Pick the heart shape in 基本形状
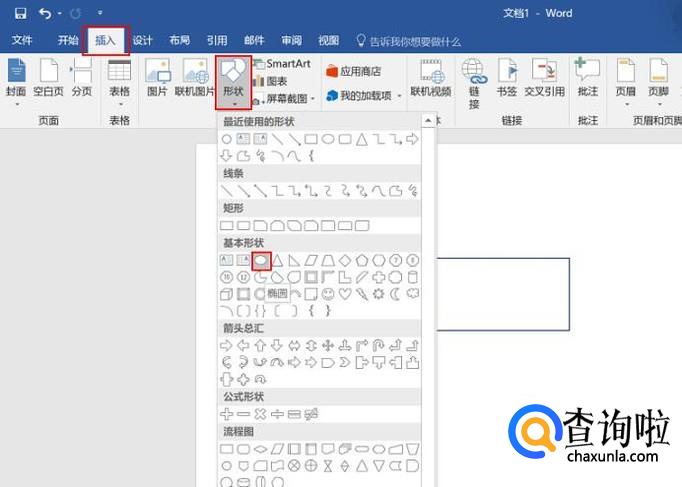The height and width of the screenshot is (487, 682). pos(345,294)
